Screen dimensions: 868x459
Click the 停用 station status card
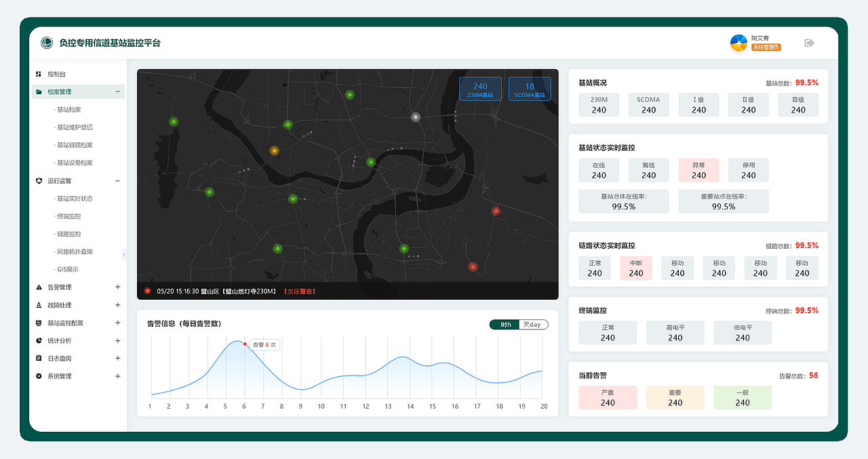[749, 170]
